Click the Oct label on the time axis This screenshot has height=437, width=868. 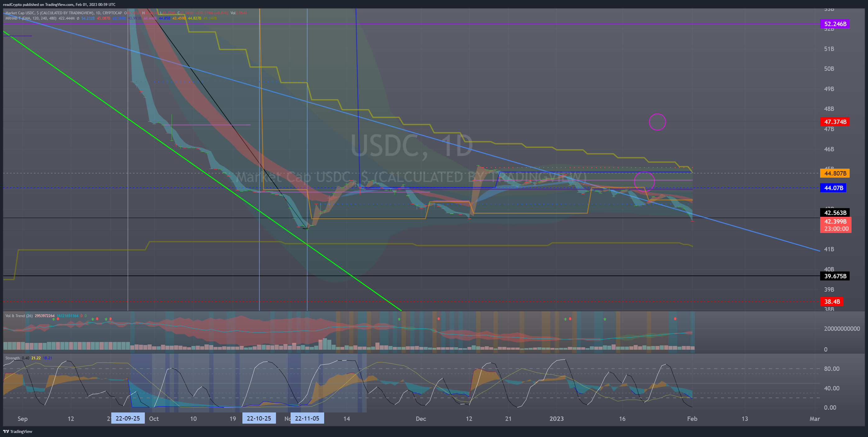point(154,418)
